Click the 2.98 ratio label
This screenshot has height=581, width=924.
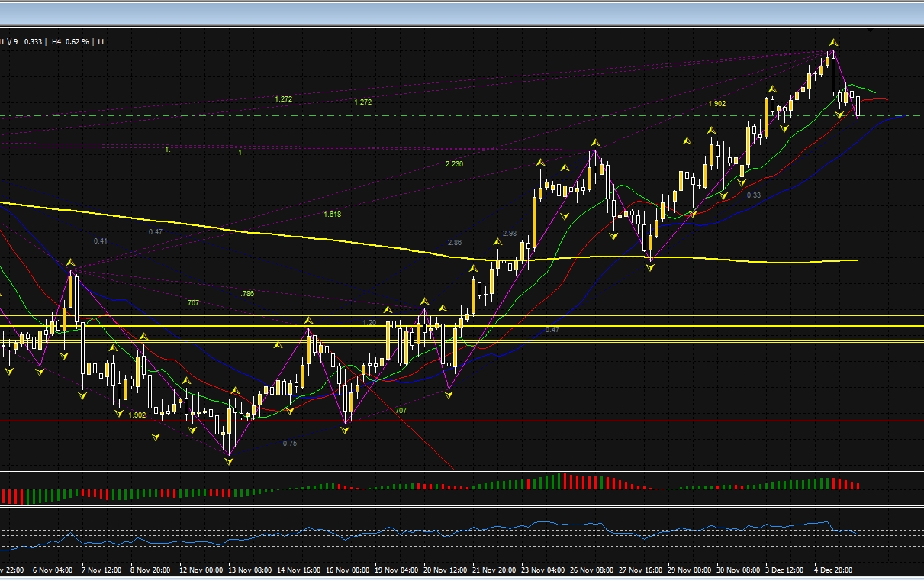point(510,233)
